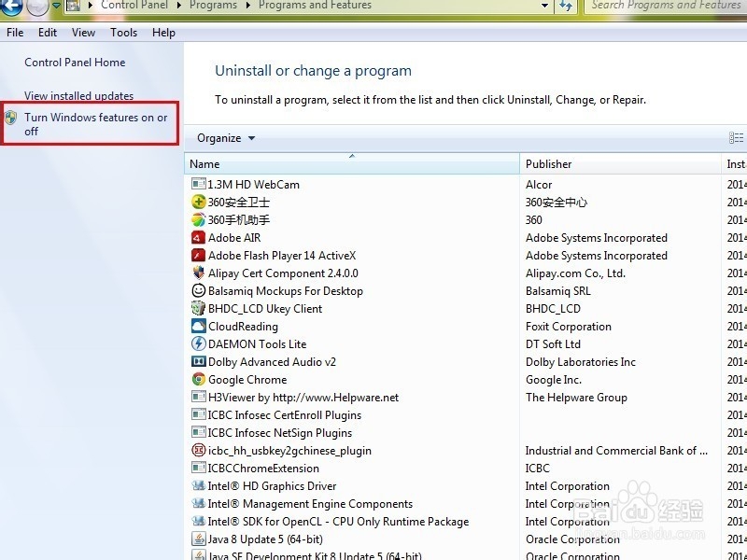This screenshot has height=560, width=747.
Task: Click publisher cell The Helpware Group
Action: click(x=576, y=398)
